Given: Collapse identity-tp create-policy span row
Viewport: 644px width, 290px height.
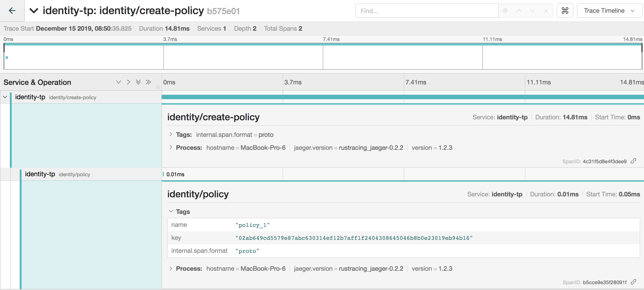Looking at the screenshot, I should pos(5,97).
